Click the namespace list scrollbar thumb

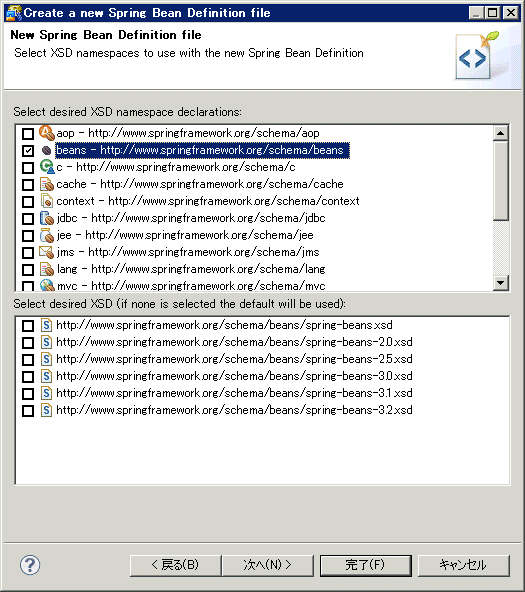500,180
